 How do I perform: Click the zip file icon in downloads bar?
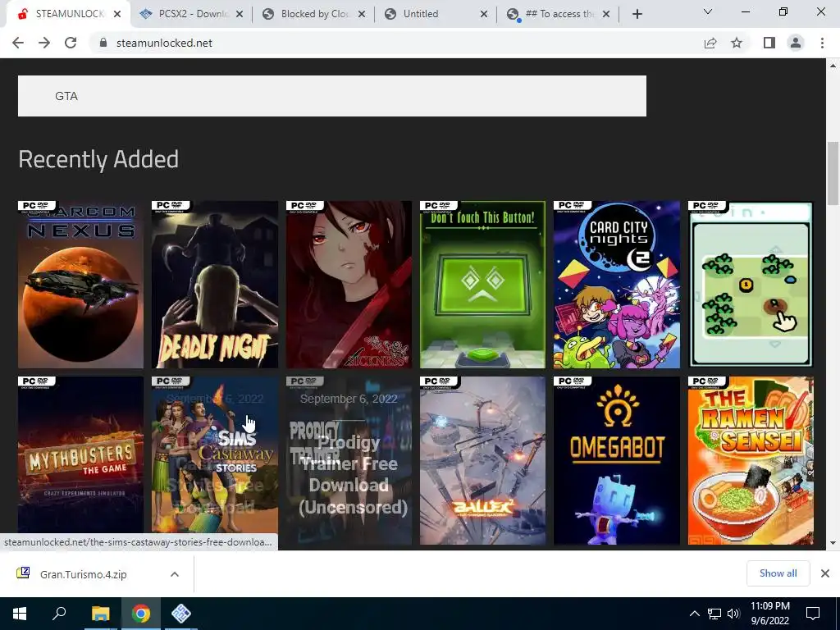pos(23,573)
